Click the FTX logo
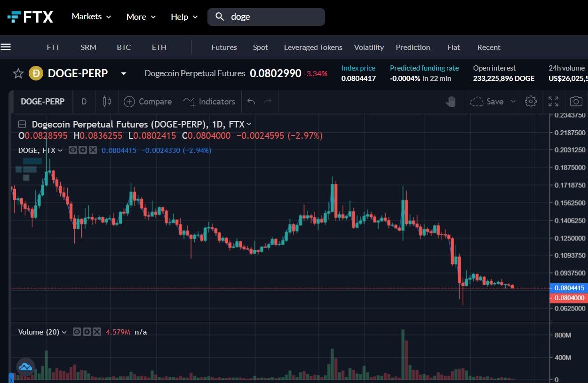 coord(30,17)
